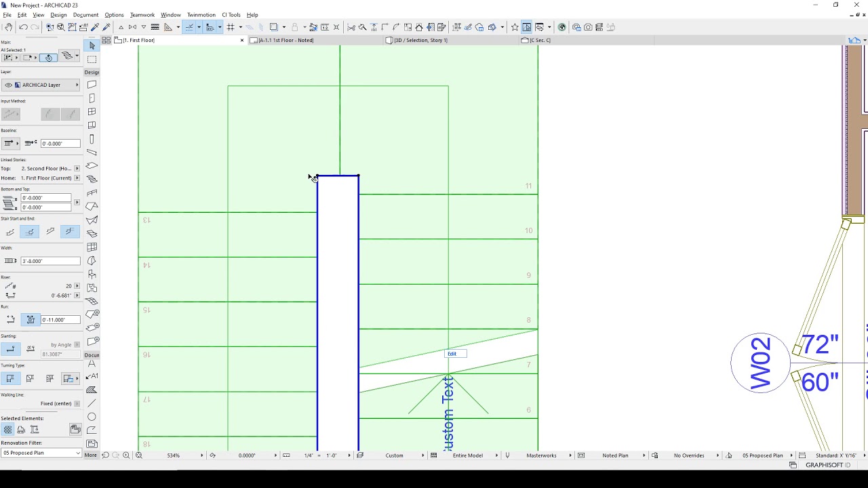Click the Baseline offset 0'-0.000" field

(x=60, y=144)
